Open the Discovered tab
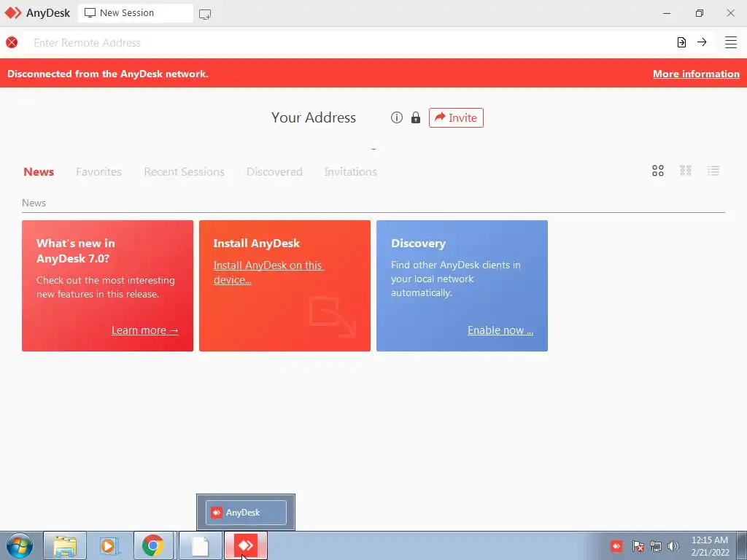 (x=274, y=172)
